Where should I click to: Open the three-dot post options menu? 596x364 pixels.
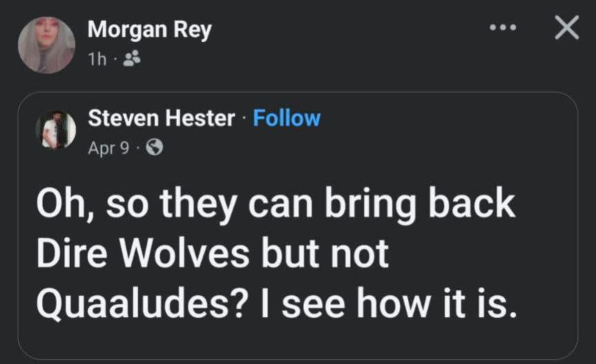[503, 28]
